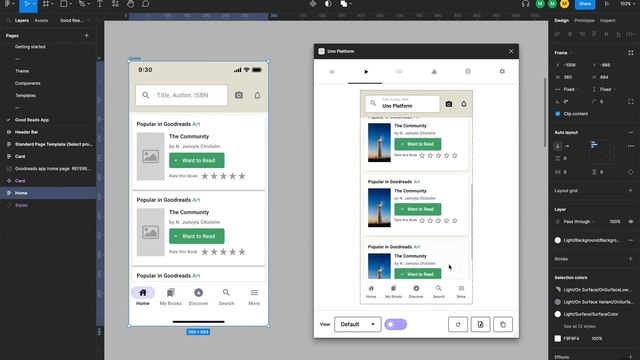Click the search icon in layers panel
640x360 pixels.
[9, 20]
